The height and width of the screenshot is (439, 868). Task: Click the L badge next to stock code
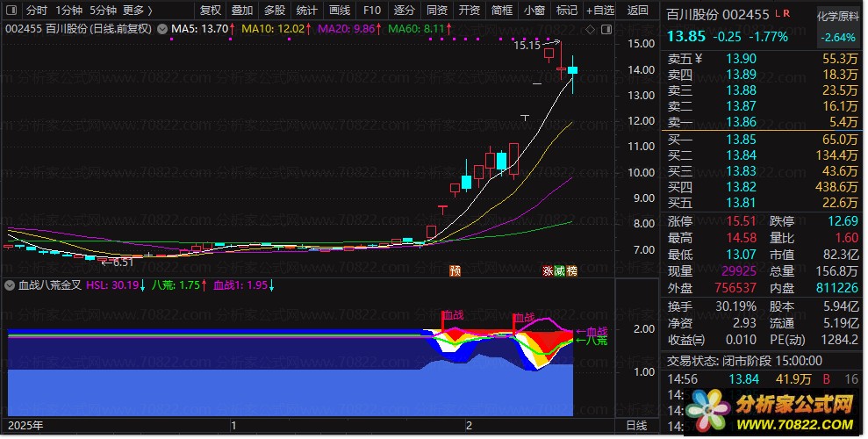point(778,13)
